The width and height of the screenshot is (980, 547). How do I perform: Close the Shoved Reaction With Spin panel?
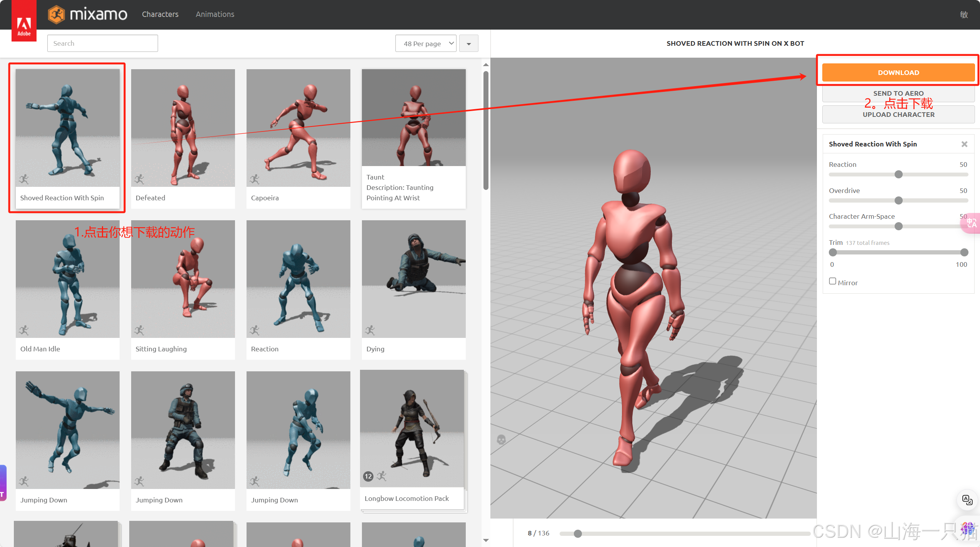click(965, 144)
